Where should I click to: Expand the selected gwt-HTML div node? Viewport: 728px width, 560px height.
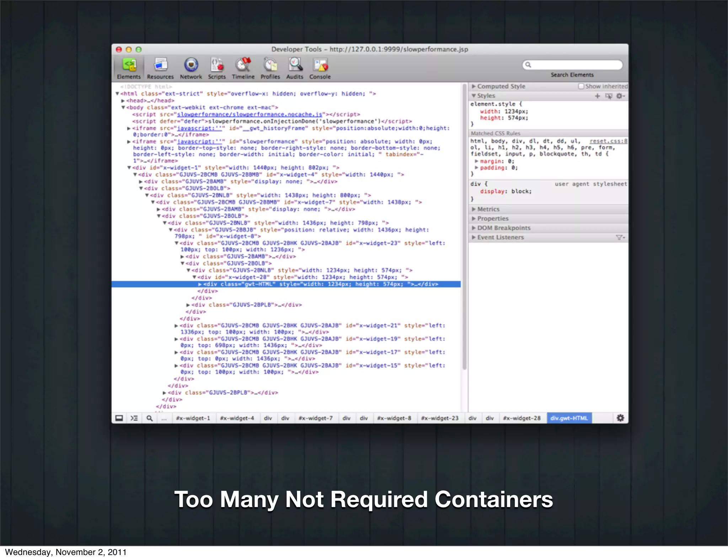click(x=200, y=284)
